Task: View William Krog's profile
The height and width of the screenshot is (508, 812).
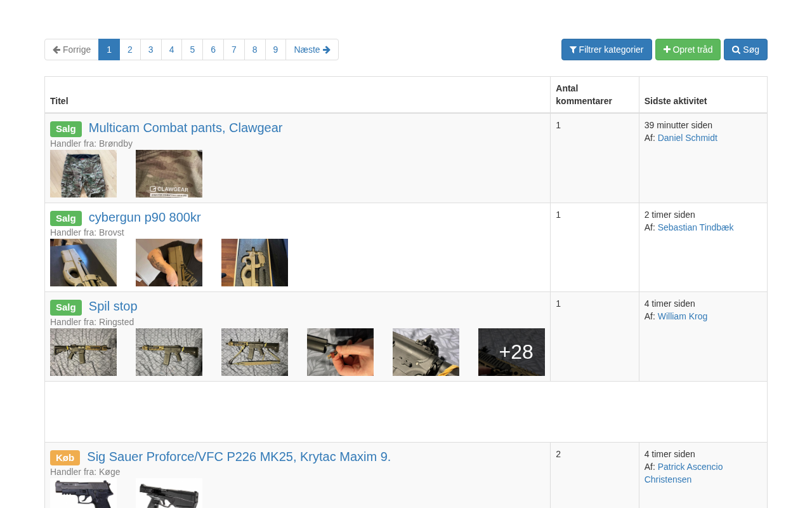Action: [683, 316]
